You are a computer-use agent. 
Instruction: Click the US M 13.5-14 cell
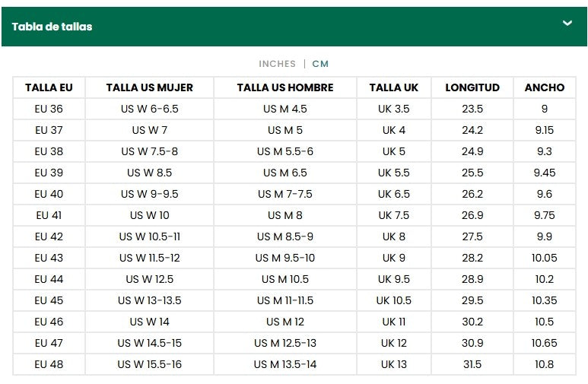[285, 364]
